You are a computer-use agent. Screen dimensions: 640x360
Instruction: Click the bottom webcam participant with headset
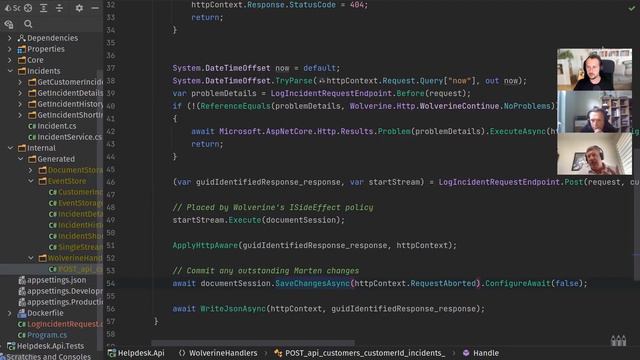point(594,154)
